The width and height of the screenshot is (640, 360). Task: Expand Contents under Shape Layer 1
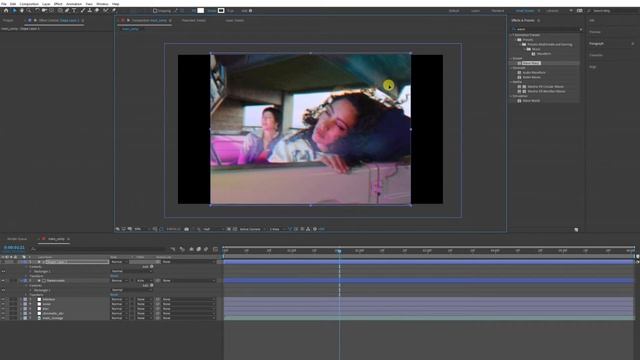(27, 267)
